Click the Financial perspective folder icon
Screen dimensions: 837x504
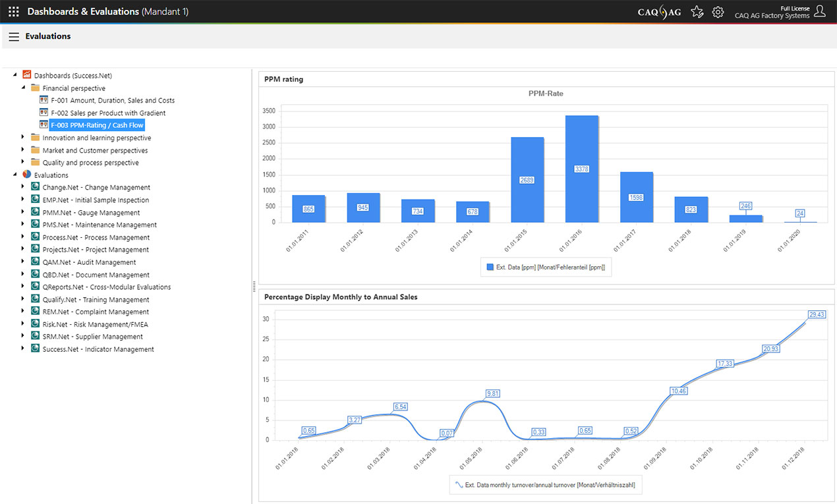click(x=36, y=88)
